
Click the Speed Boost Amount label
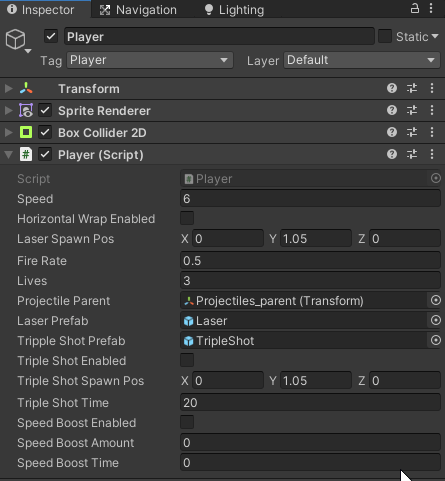tap(76, 443)
